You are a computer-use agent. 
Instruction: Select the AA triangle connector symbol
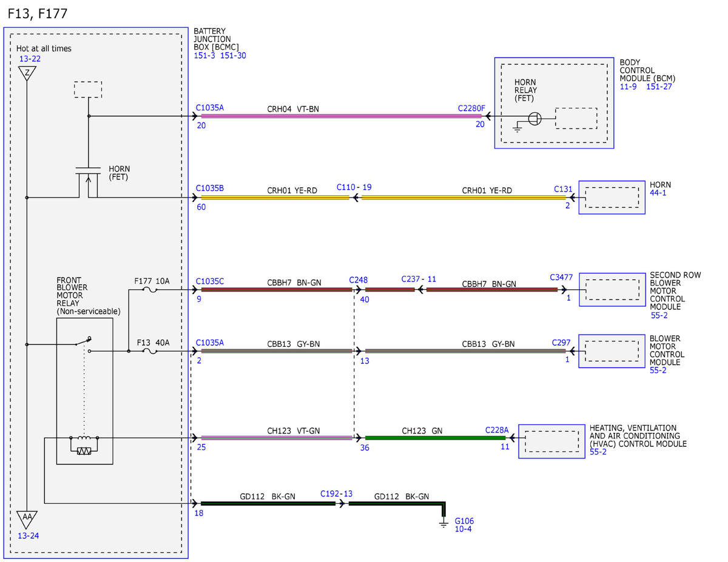27,520
